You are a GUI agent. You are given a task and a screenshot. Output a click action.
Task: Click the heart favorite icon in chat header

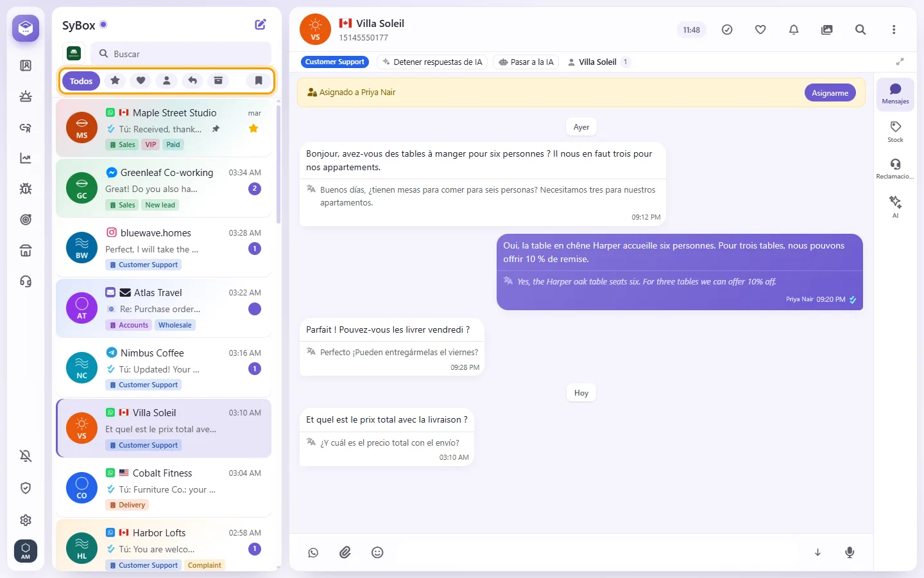[x=760, y=30]
